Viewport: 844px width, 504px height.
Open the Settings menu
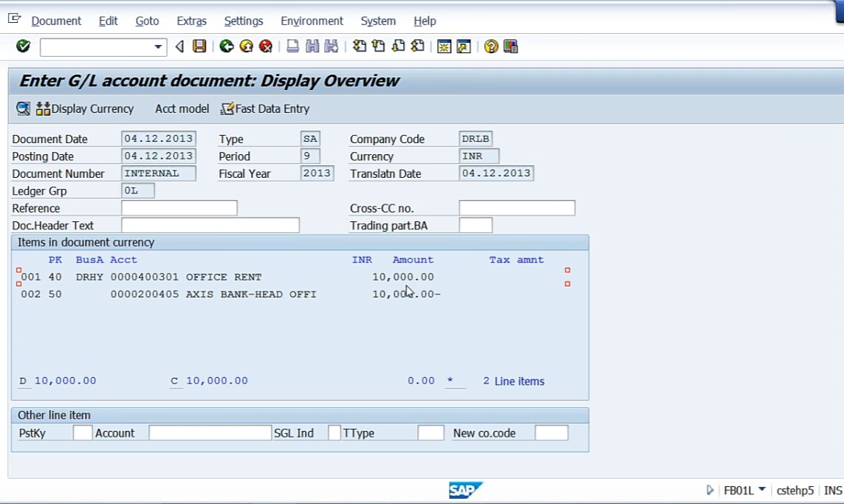pos(243,21)
